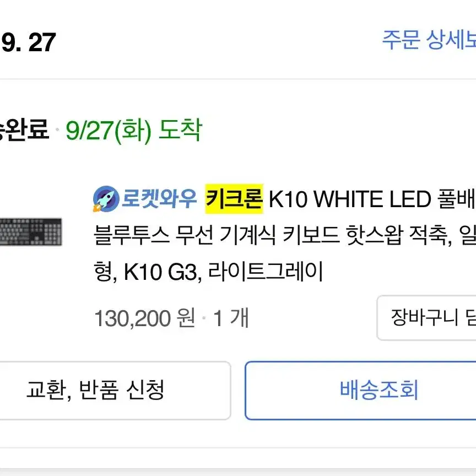Click the highlighted 키크론 keyword
476x476 pixels.
point(234,199)
